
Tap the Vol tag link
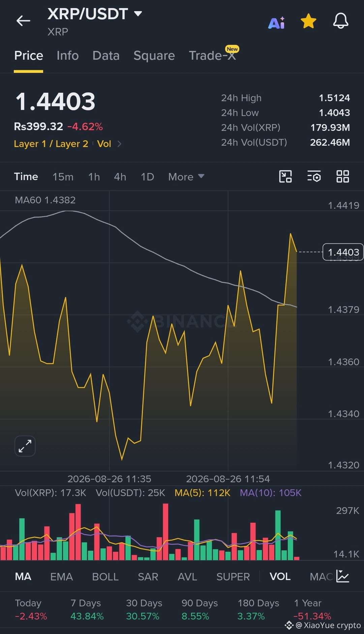pos(104,144)
